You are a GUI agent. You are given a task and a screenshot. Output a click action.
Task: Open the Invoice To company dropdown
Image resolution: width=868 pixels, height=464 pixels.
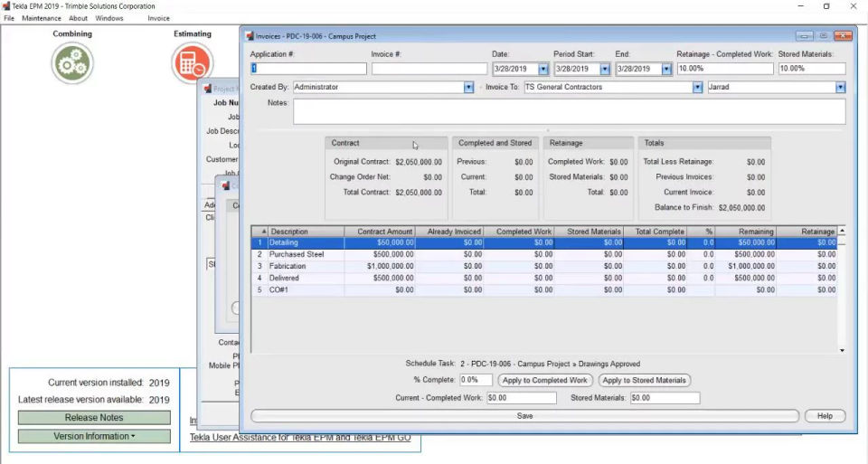[x=697, y=88]
